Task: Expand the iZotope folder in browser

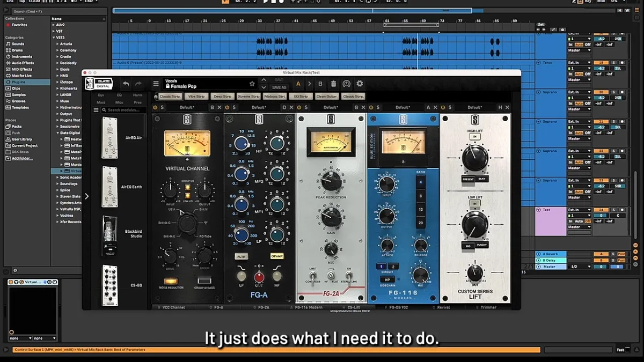Action: (x=58, y=82)
